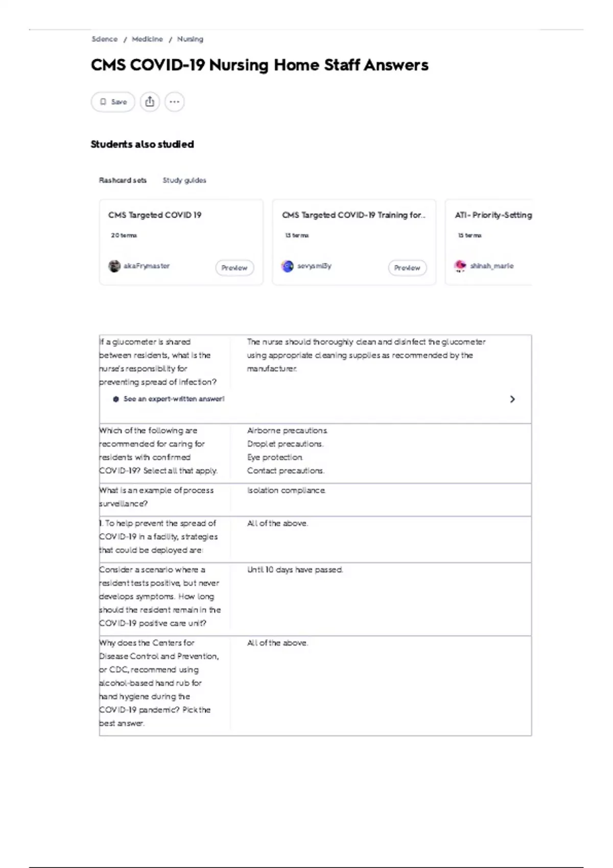Go to Science breadcrumb link

[x=104, y=39]
